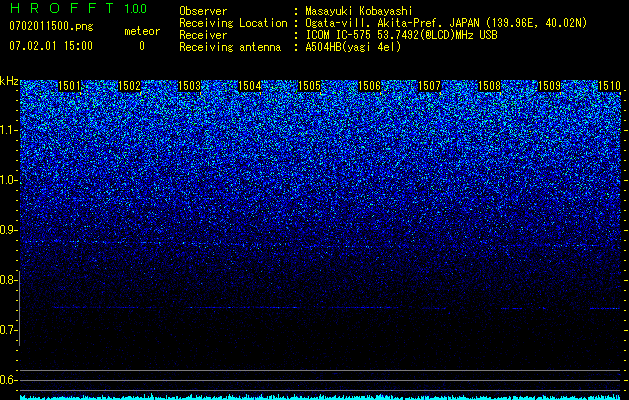Click the 0.6 kHz axis label
The height and width of the screenshot is (400, 629).
9,380
